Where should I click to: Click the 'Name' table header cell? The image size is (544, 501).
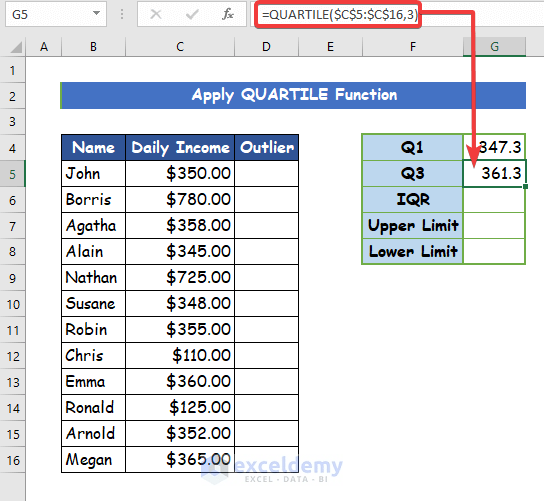click(93, 148)
